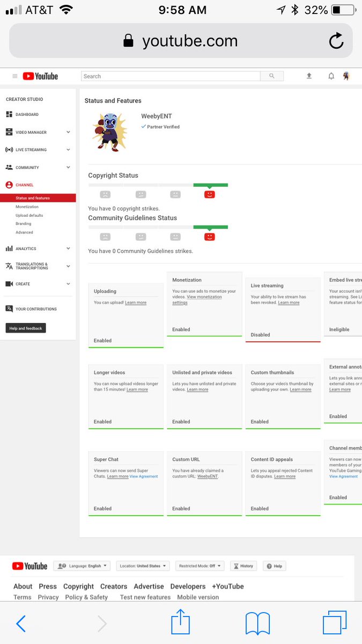
Task: Click Learn more under Longer videos
Action: (x=137, y=390)
